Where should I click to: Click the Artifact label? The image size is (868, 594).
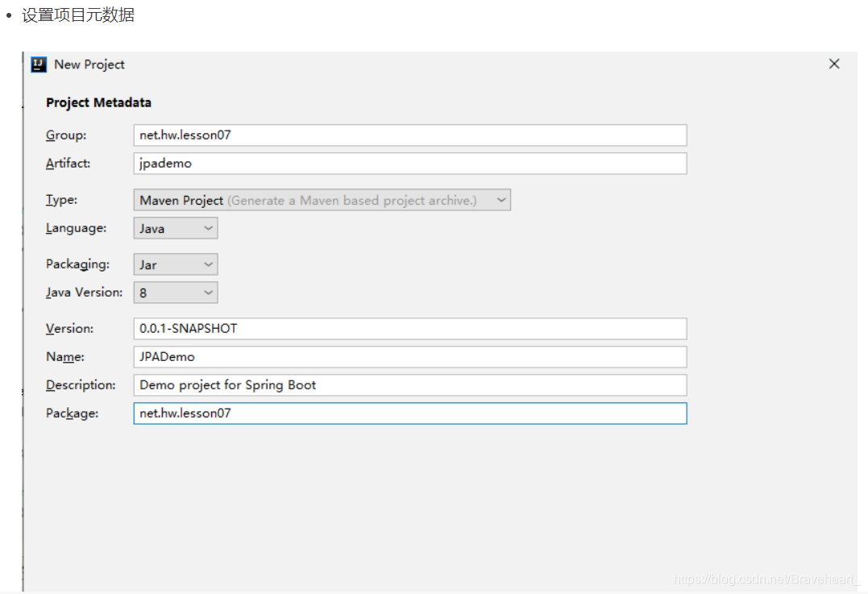pos(68,164)
